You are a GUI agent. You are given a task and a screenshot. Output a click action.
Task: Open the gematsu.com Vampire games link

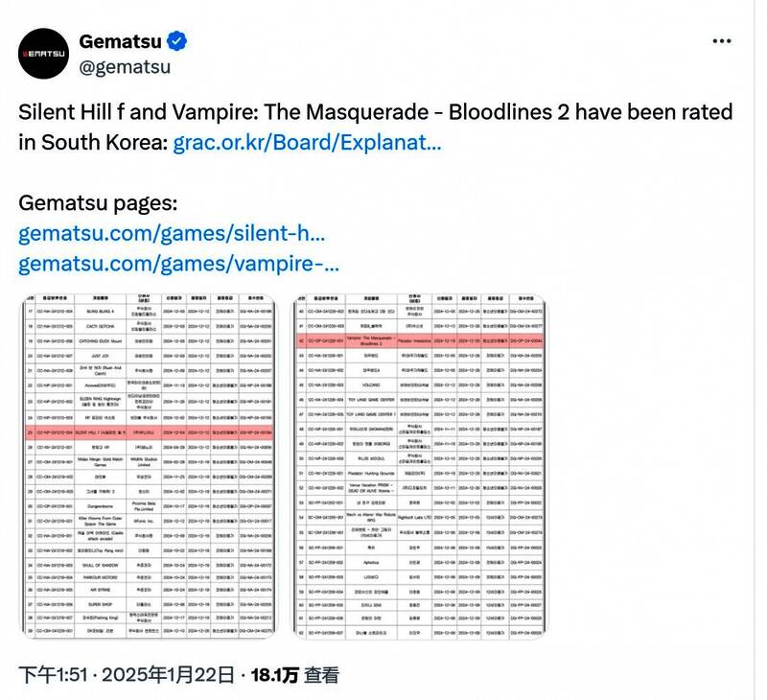pos(179,263)
